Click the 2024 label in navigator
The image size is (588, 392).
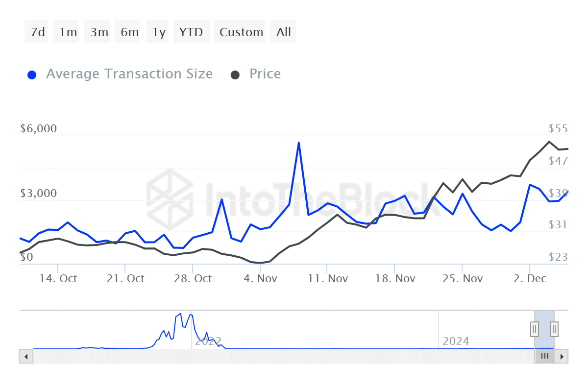coord(456,341)
